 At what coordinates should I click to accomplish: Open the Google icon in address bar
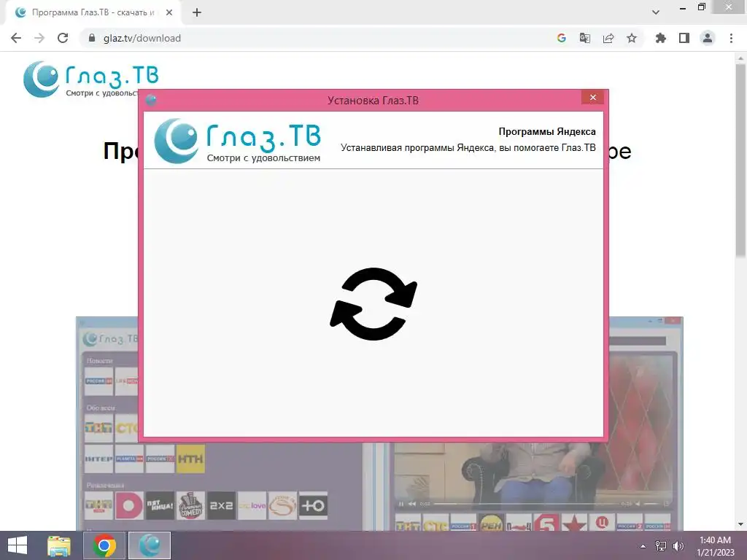tap(561, 38)
